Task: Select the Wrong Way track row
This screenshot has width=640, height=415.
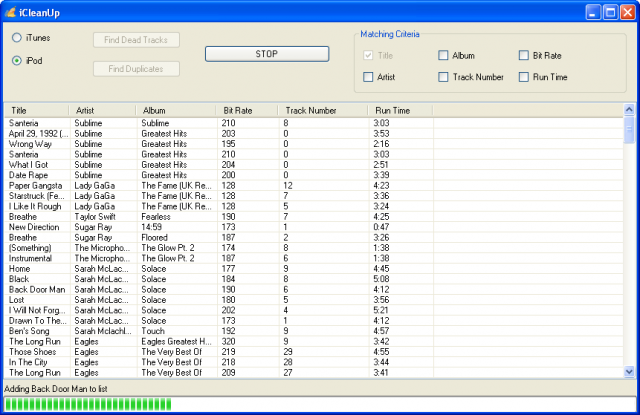Action: 314,144
